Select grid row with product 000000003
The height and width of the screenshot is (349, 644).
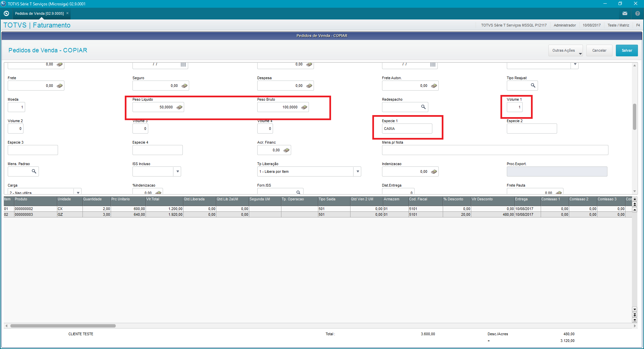coord(317,214)
